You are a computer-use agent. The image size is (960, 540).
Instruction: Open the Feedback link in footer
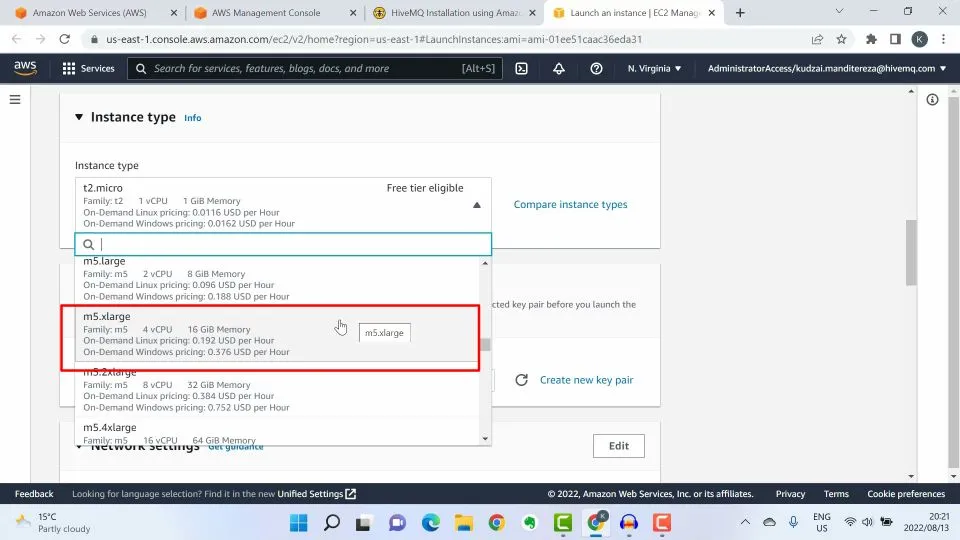click(x=34, y=494)
